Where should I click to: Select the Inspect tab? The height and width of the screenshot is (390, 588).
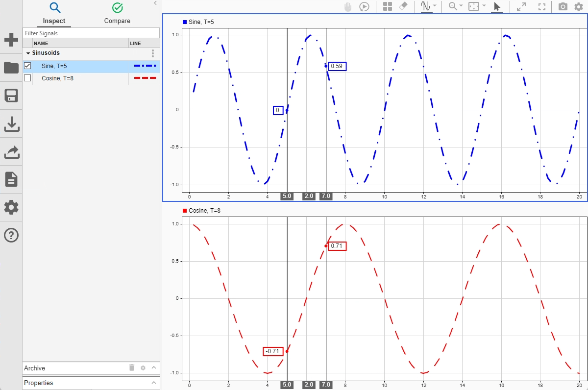[54, 14]
